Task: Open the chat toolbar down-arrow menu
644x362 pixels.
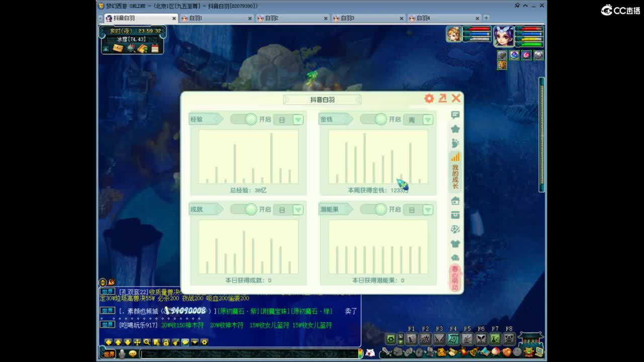Action: point(195,342)
